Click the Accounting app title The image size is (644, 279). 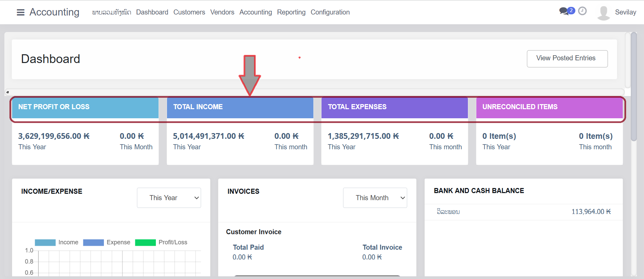click(54, 12)
